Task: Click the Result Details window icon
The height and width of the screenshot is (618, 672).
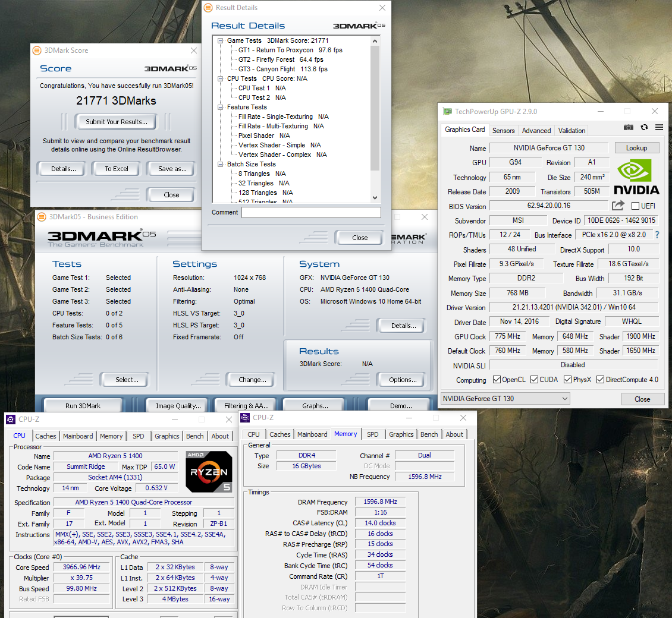Action: tap(208, 8)
